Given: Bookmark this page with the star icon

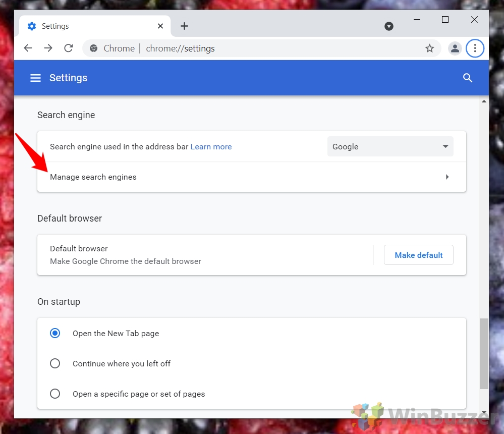Looking at the screenshot, I should coord(429,48).
